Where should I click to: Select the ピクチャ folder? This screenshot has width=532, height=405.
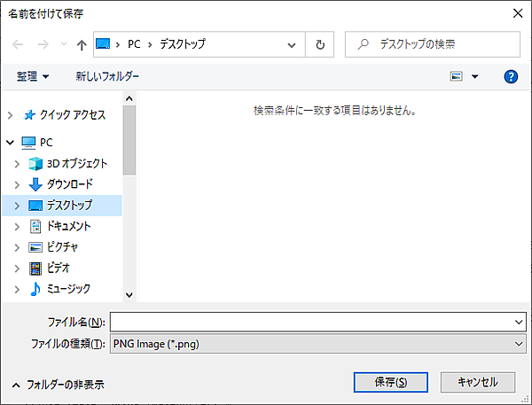pyautogui.click(x=62, y=247)
